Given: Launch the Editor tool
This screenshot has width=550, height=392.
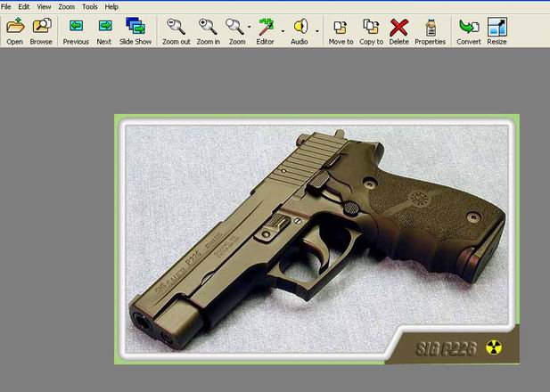Looking at the screenshot, I should pos(266,27).
